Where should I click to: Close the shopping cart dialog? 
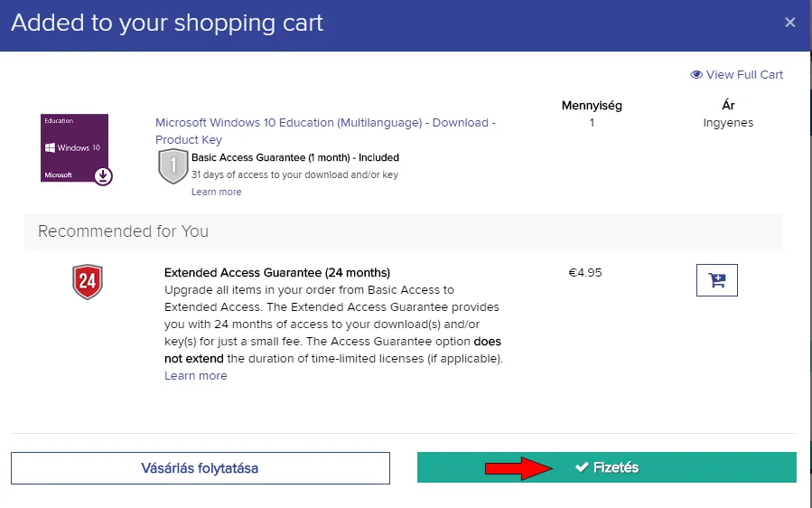[x=790, y=23]
